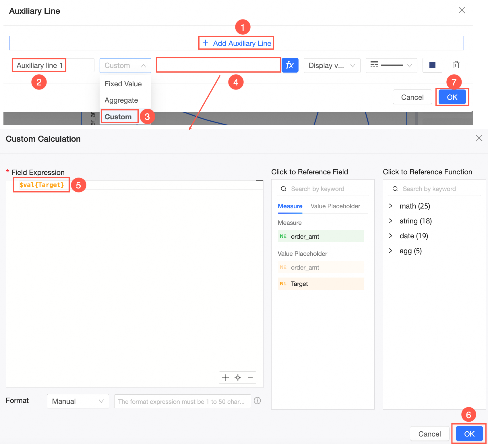The width and height of the screenshot is (492, 448).
Task: Reference the order_amt measure field
Action: 321,236
